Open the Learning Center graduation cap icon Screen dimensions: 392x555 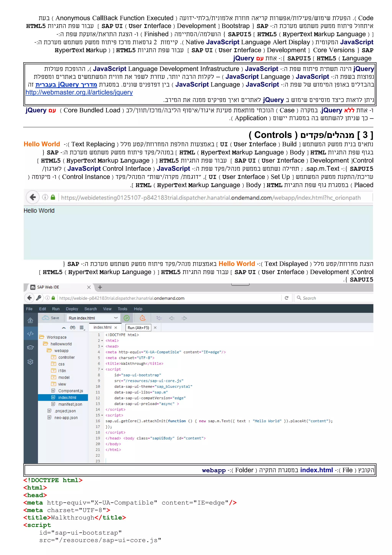tap(30, 348)
